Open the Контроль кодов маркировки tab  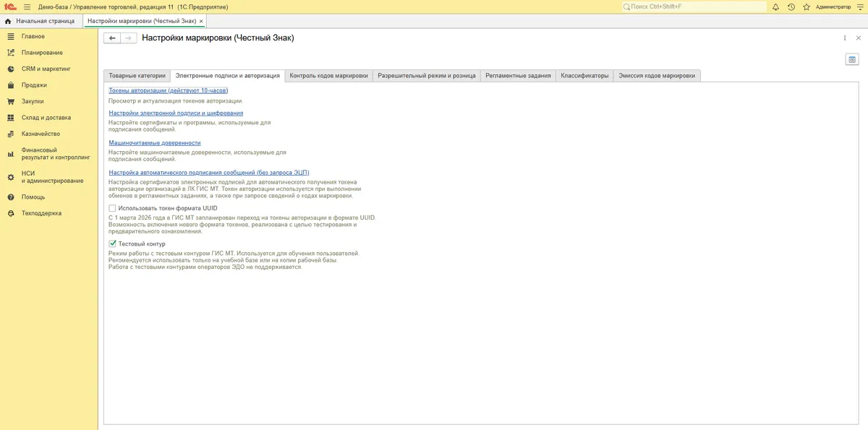pyautogui.click(x=329, y=75)
